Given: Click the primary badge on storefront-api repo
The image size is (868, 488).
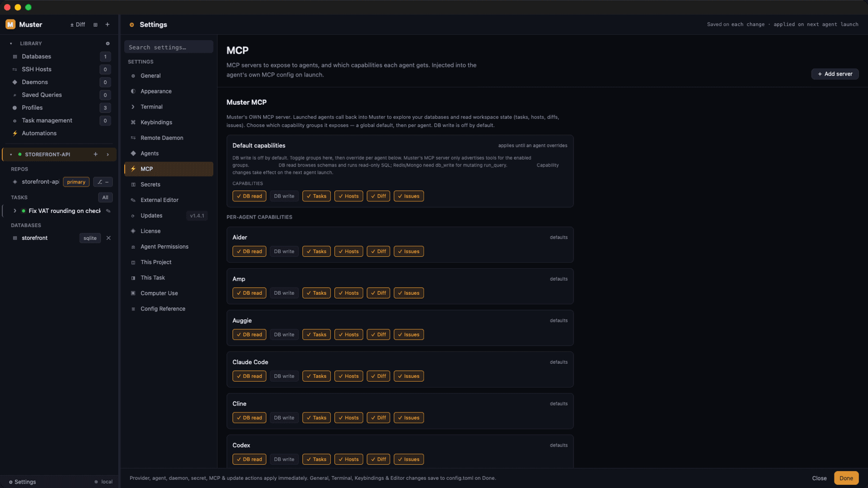Looking at the screenshot, I should click(x=76, y=182).
